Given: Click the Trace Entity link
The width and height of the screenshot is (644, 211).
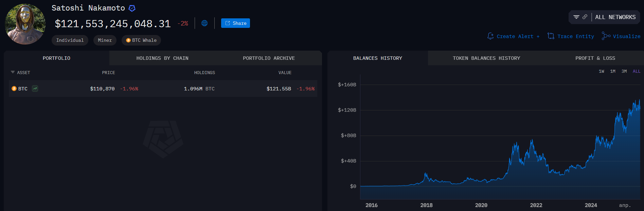Looking at the screenshot, I should [575, 36].
